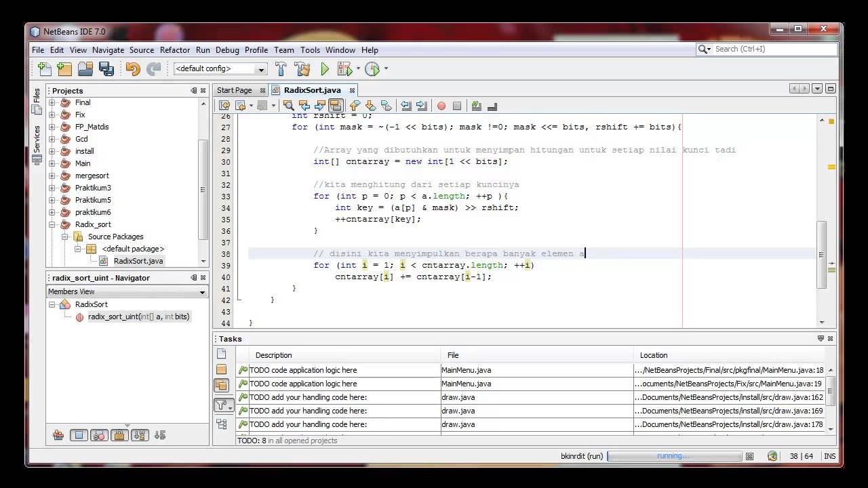This screenshot has height=488, width=868.
Task: Click the Debug Main Project icon
Action: [344, 68]
